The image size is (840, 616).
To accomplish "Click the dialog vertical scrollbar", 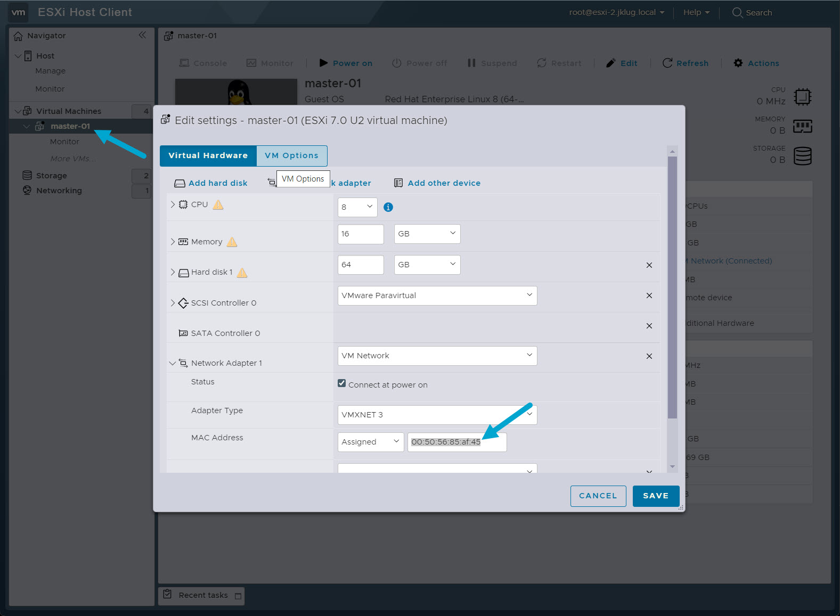I will [x=672, y=288].
